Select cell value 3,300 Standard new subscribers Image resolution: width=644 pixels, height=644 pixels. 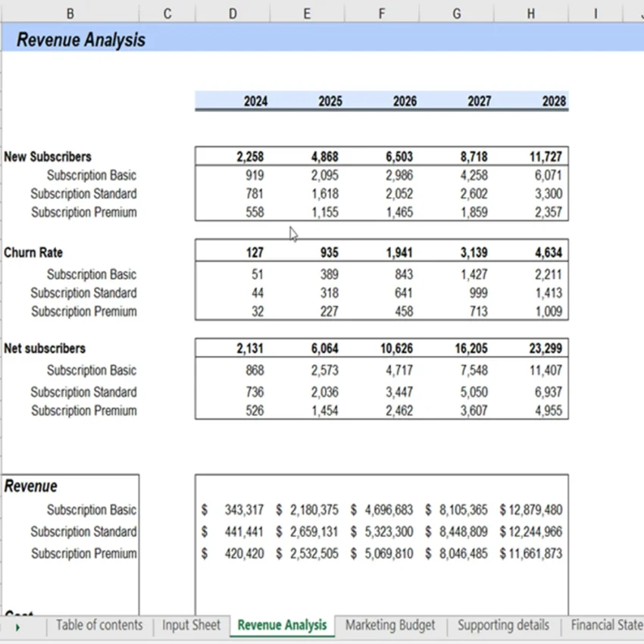(x=549, y=193)
